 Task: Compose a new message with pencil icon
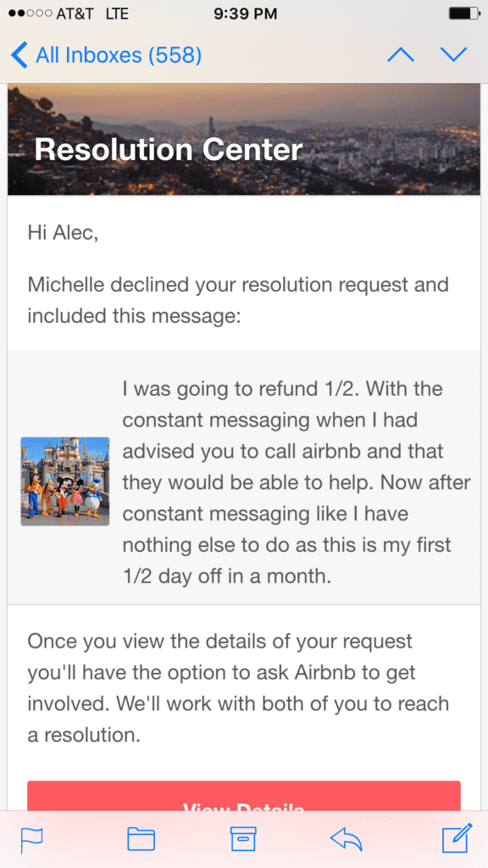(457, 838)
